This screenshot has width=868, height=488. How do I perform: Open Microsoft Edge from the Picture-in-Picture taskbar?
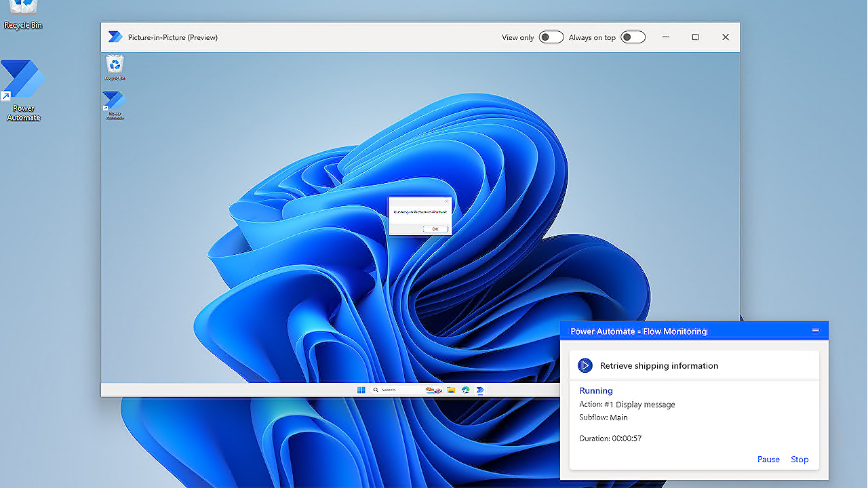(466, 390)
